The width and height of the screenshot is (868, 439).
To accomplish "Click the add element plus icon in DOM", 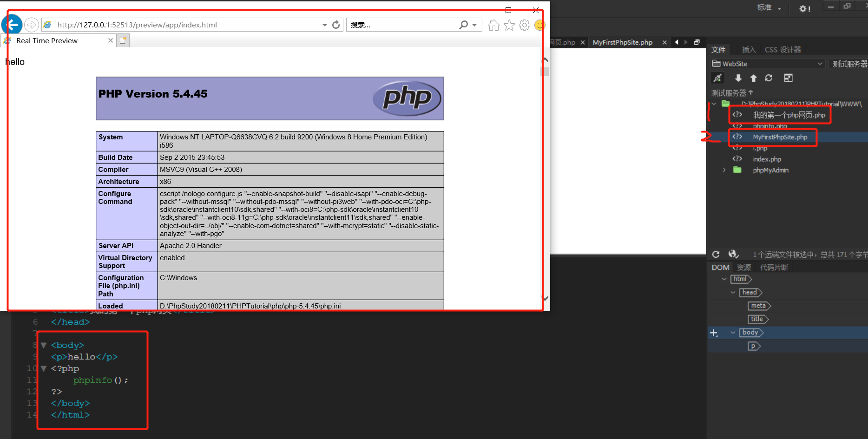I will click(714, 333).
